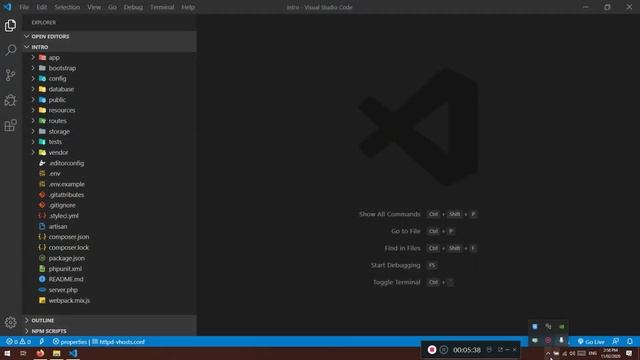Screen dimensions: 640x360
Task: Open the Terminal menu
Action: pyautogui.click(x=162, y=7)
